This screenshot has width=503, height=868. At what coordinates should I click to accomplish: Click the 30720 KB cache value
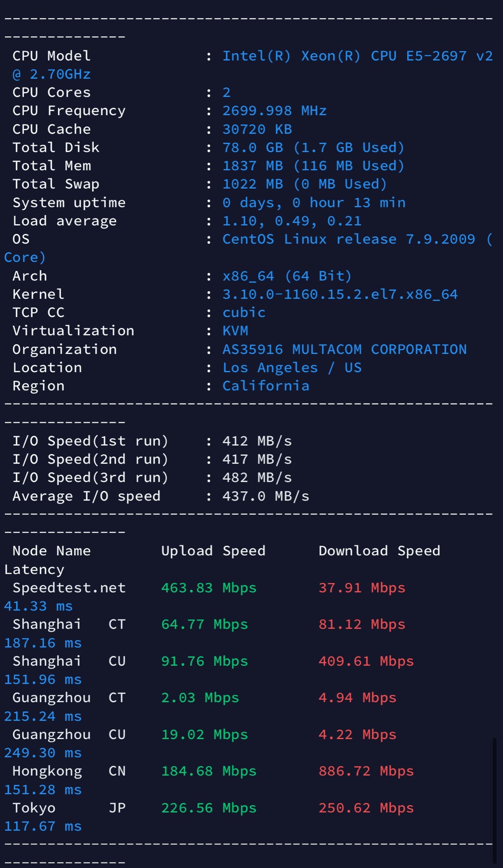(257, 129)
